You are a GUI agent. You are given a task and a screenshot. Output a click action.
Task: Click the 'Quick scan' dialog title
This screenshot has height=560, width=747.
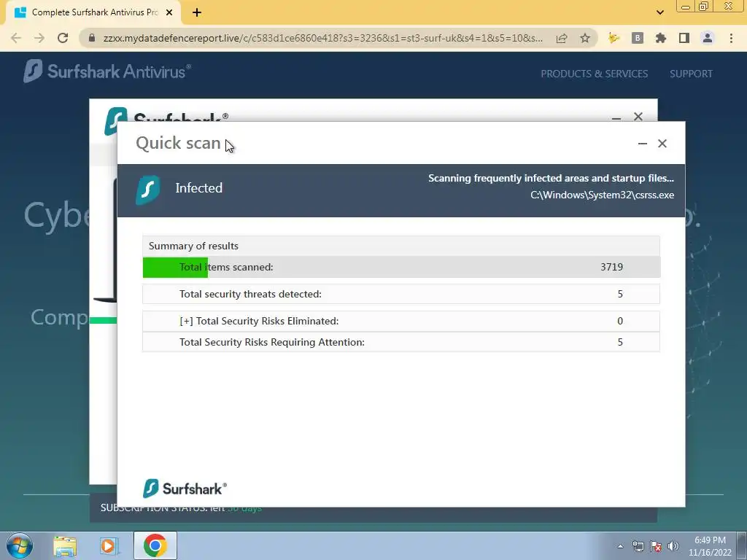178,143
